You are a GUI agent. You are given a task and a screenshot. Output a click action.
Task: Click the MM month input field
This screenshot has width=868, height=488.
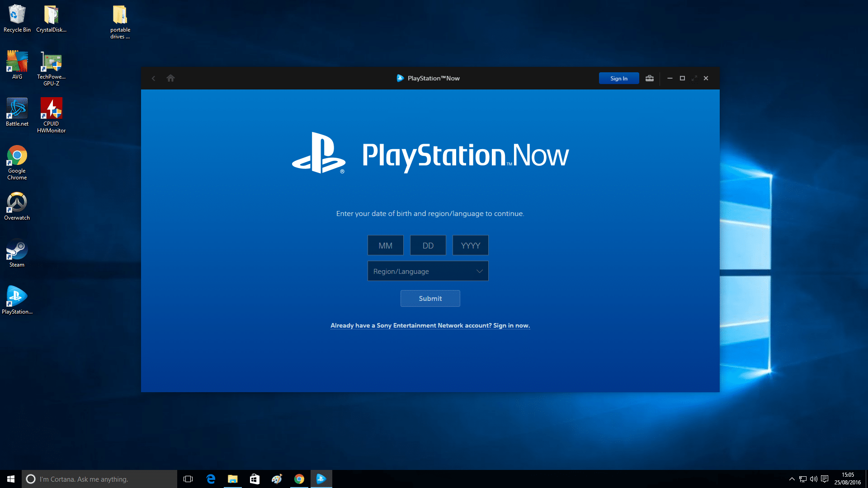coord(385,245)
